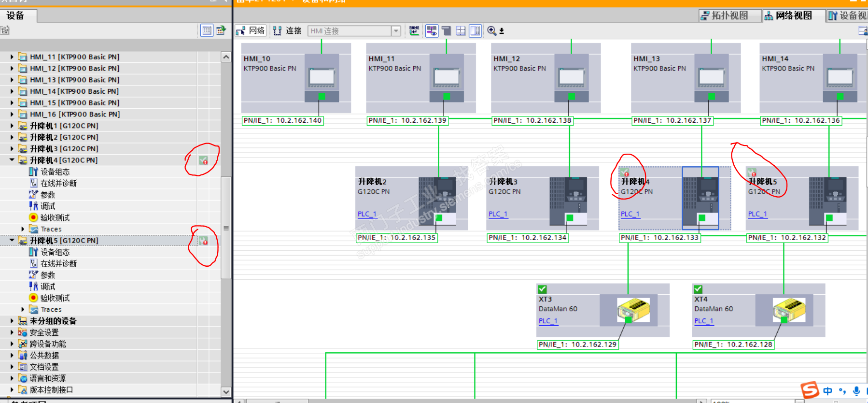Click the microphone icon in the IME bar
The image size is (868, 403).
coord(856,391)
